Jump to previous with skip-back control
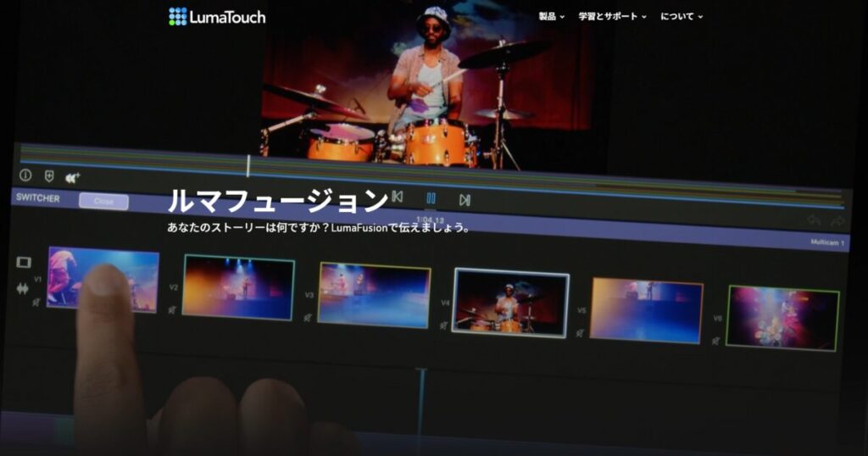 [x=397, y=197]
